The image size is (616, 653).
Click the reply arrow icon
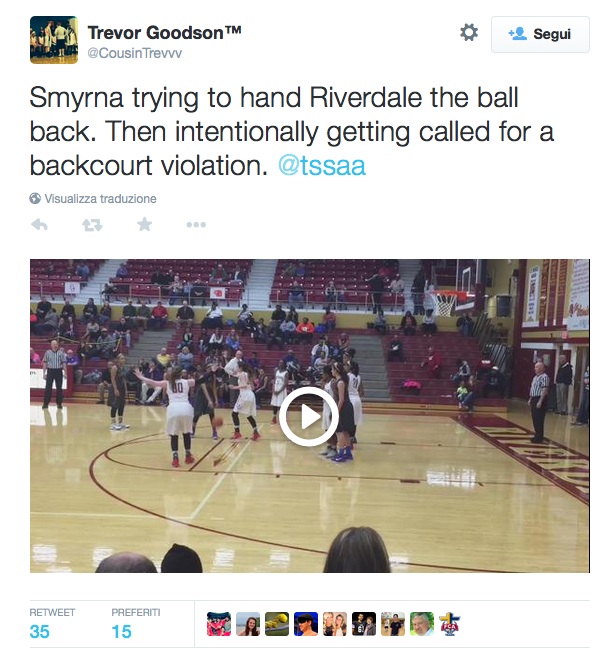tap(40, 225)
